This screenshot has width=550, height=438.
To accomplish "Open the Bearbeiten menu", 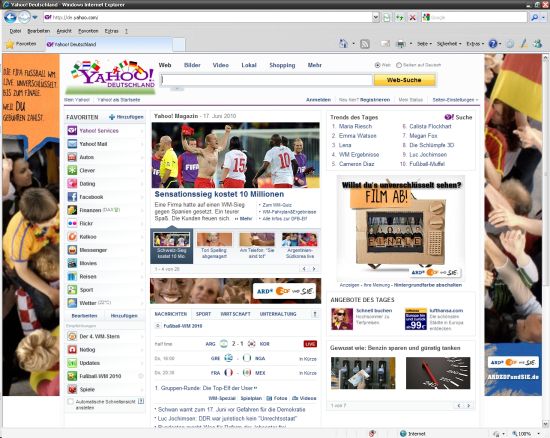I will click(x=39, y=31).
